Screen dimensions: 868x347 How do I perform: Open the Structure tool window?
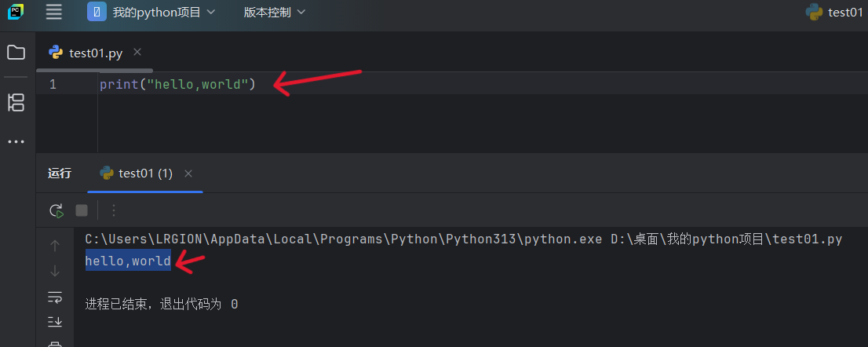pyautogui.click(x=16, y=102)
